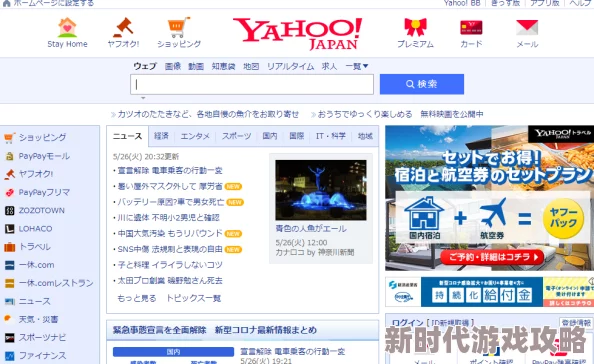Click the ファイナンス chart icon

pos(9,356)
